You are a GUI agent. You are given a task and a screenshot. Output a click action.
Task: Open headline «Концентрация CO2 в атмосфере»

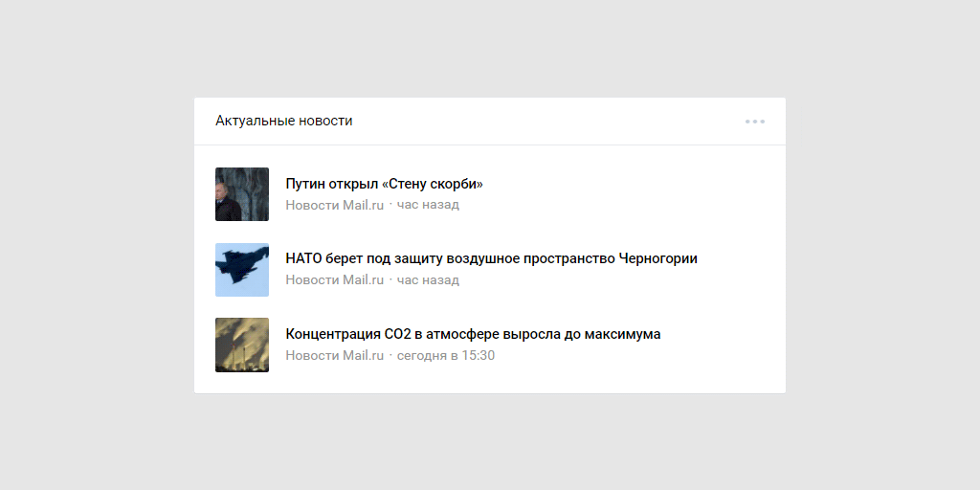[473, 334]
